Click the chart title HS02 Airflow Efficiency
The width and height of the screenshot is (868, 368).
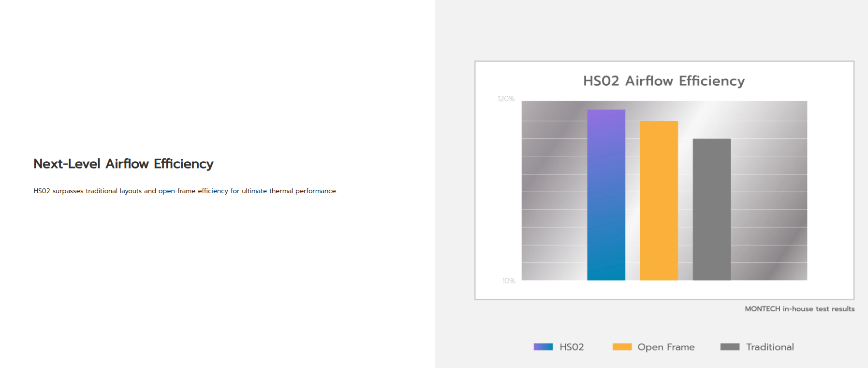click(x=664, y=81)
